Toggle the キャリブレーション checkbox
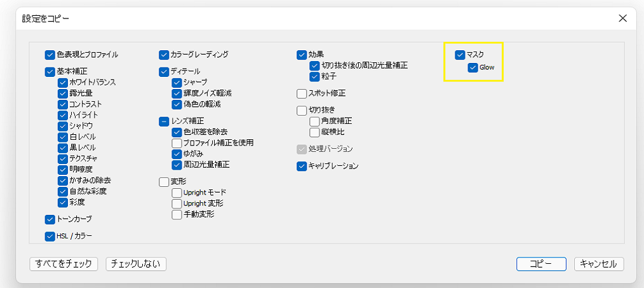Screen dimensions: 644x288 [x=302, y=166]
